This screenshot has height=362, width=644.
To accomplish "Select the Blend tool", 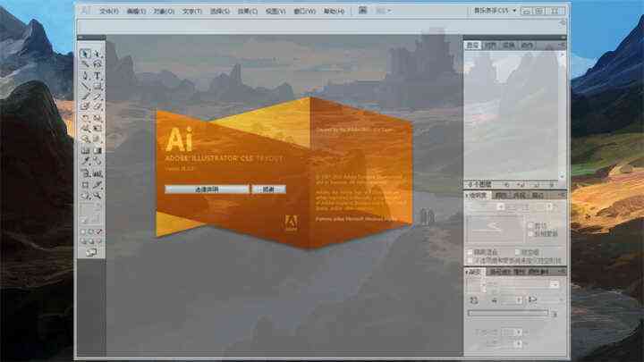I will [x=97, y=161].
